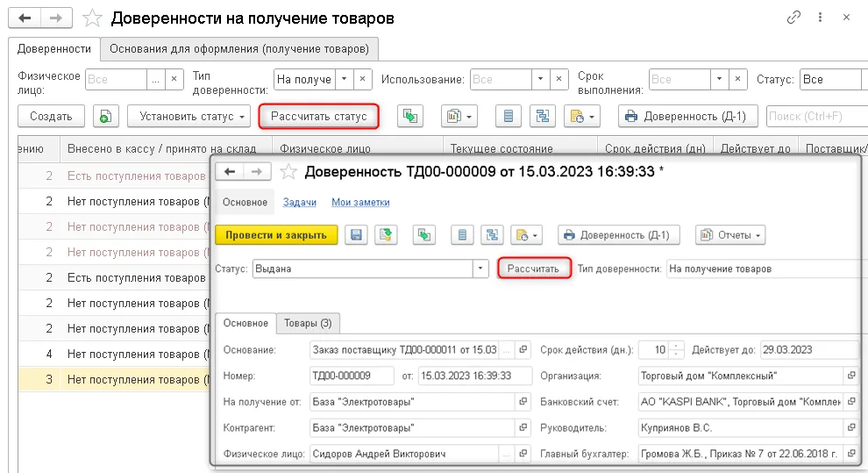Print Доверенность (Д-1) from document toolbar
The height and width of the screenshot is (473, 868).
coord(618,235)
